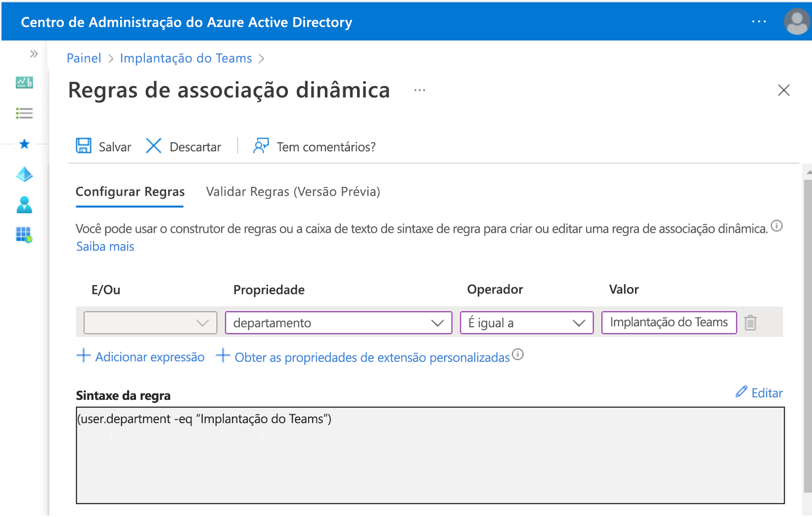Click the Valor field Implantação do Teams
The height and width of the screenshot is (517, 812).
coord(669,322)
